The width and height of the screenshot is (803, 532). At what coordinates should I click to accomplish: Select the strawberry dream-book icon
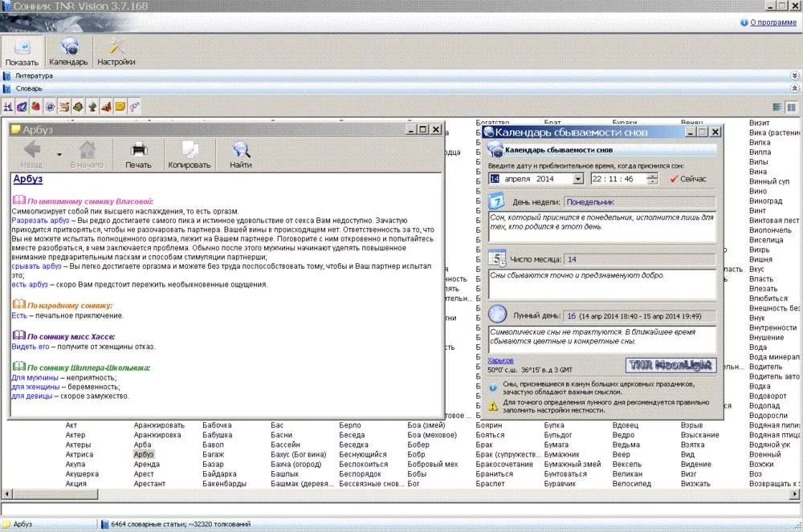35,106
